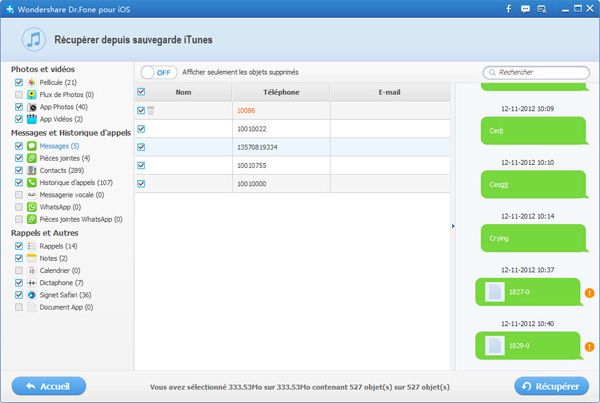Click the Rappels list icon
This screenshot has height=403, width=600.
pos(32,246)
